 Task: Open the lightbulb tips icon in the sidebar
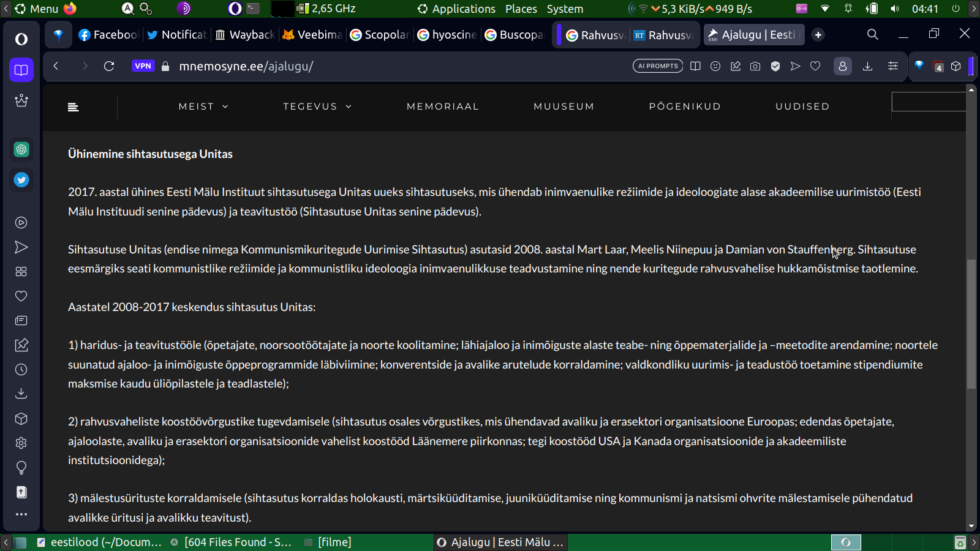pyautogui.click(x=21, y=468)
